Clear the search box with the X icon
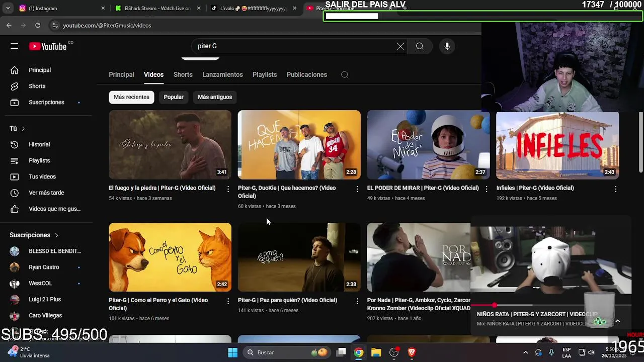This screenshot has width=644, height=362. tap(400, 46)
